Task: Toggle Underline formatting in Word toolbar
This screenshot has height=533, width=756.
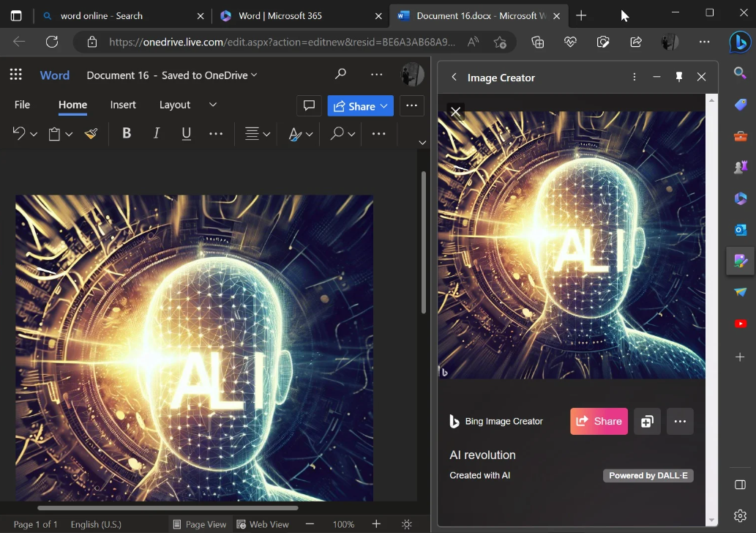Action: click(x=186, y=133)
